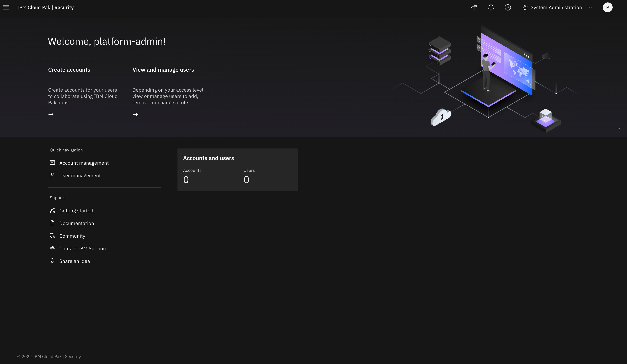627x364 pixels.
Task: Open Getting started link
Action: point(76,211)
